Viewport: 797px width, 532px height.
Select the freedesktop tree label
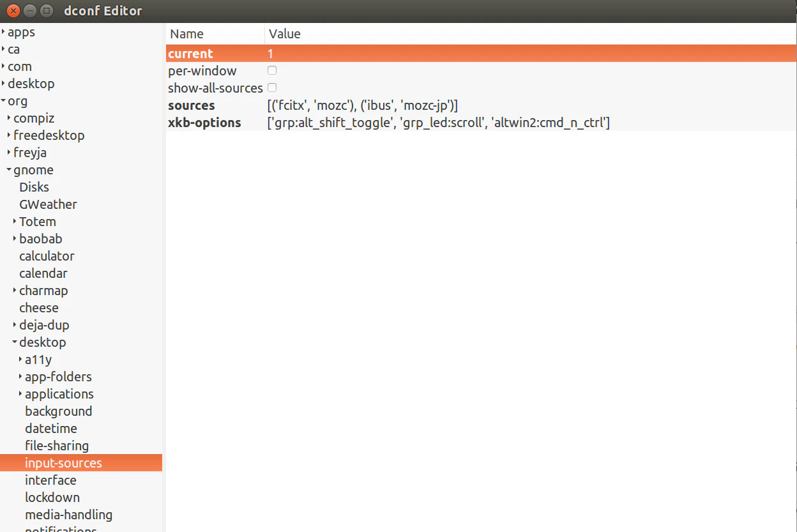[49, 135]
